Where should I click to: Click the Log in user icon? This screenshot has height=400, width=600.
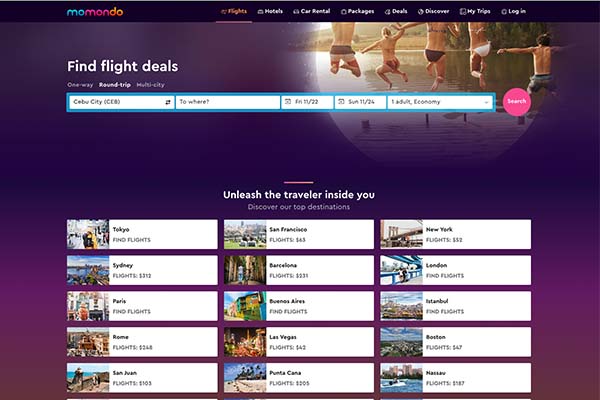504,11
